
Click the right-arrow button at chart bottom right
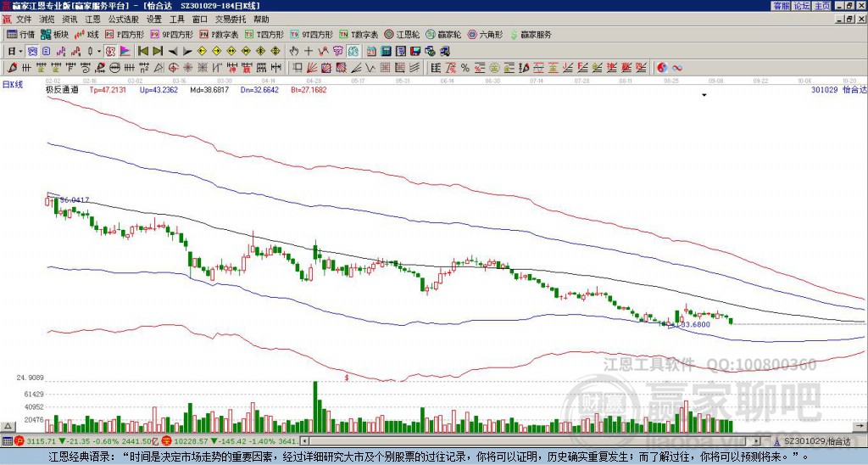coord(861,427)
